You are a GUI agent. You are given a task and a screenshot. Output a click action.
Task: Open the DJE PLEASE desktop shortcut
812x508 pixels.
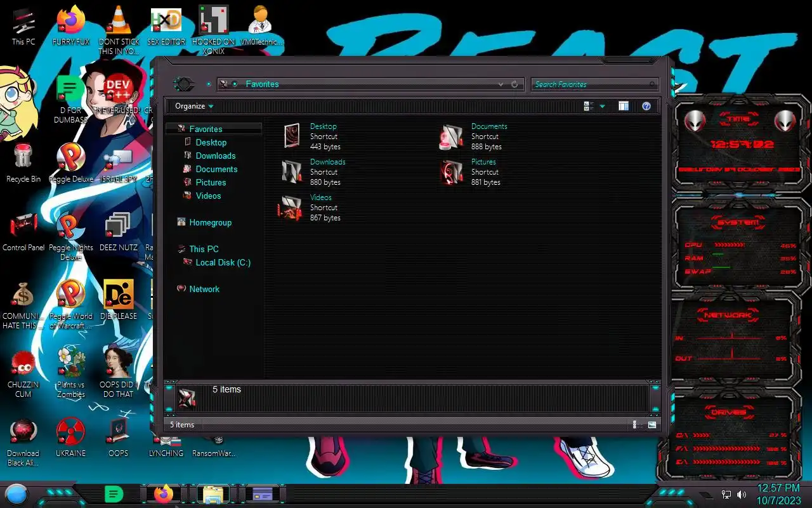(119, 300)
